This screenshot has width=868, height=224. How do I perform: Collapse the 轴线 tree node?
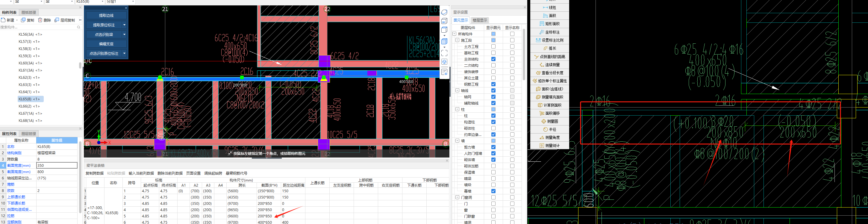point(457,90)
